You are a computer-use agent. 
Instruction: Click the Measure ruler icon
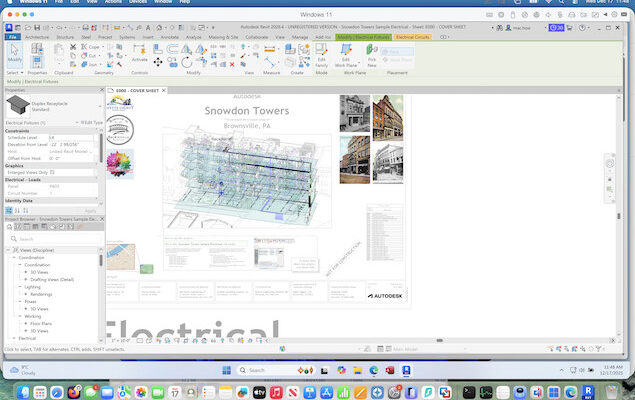270,49
